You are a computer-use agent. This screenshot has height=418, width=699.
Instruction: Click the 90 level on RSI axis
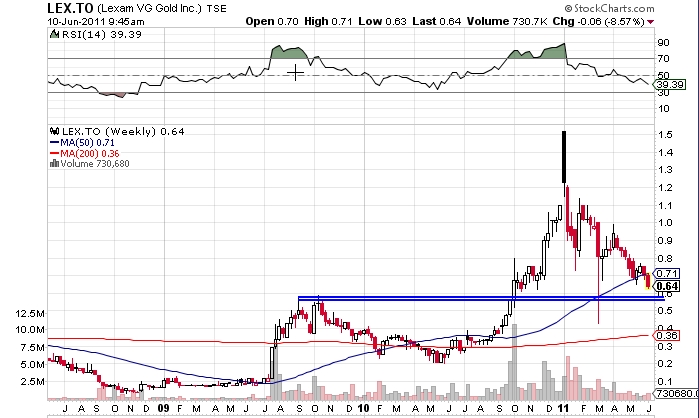point(663,43)
